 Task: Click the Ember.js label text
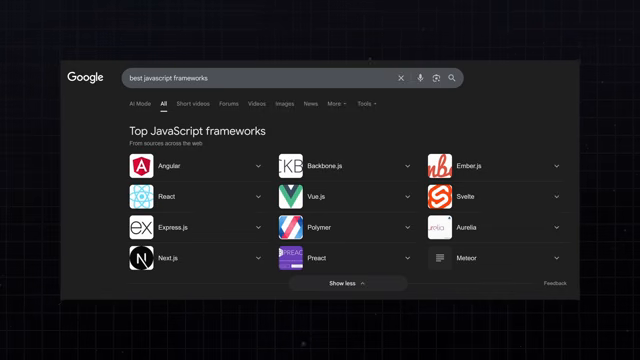(x=469, y=166)
